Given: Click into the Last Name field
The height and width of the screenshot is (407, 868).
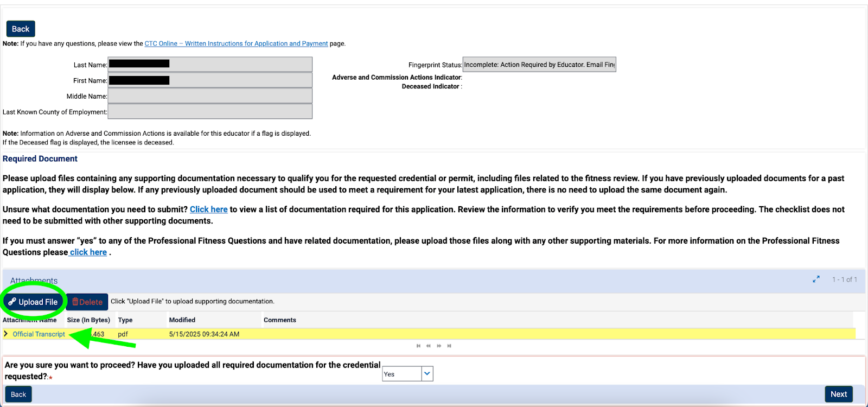Looking at the screenshot, I should (210, 64).
